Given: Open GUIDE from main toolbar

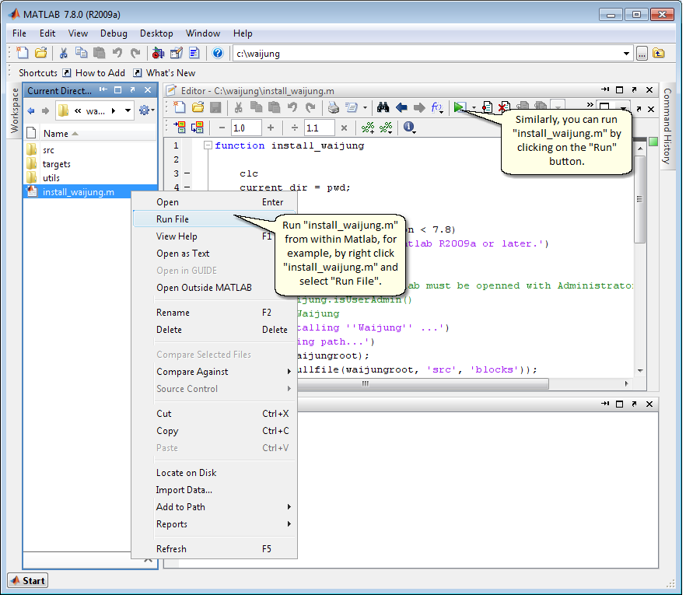Looking at the screenshot, I should pos(177,53).
